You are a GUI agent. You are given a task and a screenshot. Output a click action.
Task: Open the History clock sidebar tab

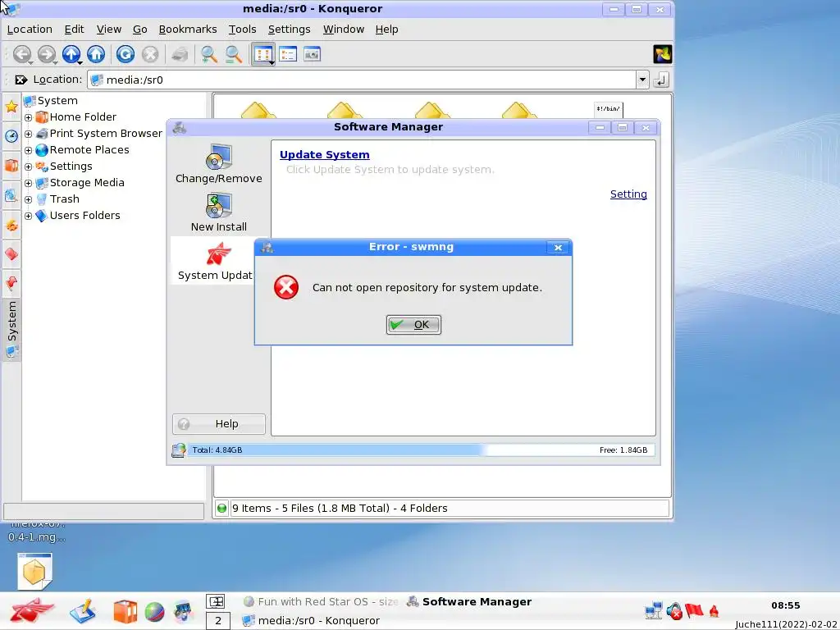click(x=11, y=135)
